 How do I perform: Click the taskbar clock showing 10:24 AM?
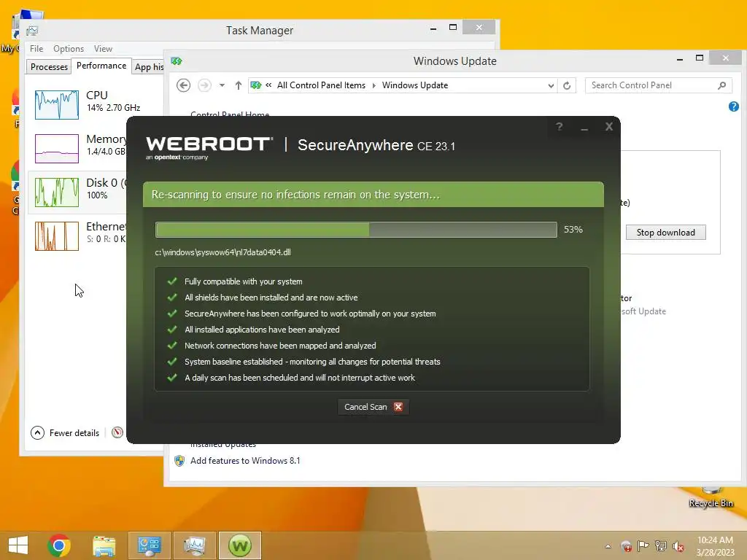[x=715, y=546]
